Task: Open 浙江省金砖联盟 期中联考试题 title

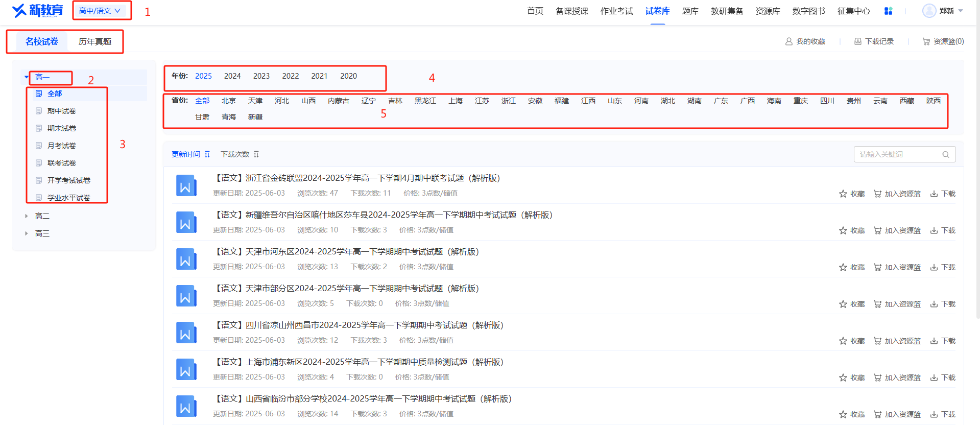Action: (356, 178)
